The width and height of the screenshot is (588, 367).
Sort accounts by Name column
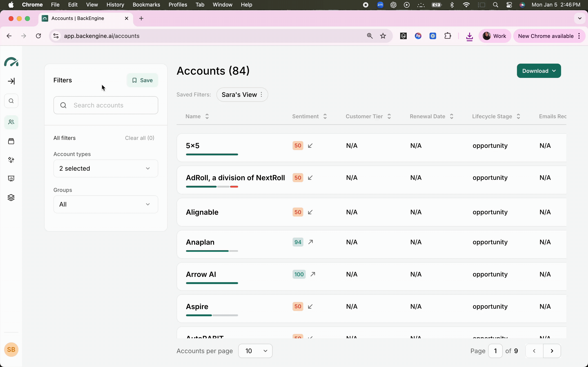point(197,116)
